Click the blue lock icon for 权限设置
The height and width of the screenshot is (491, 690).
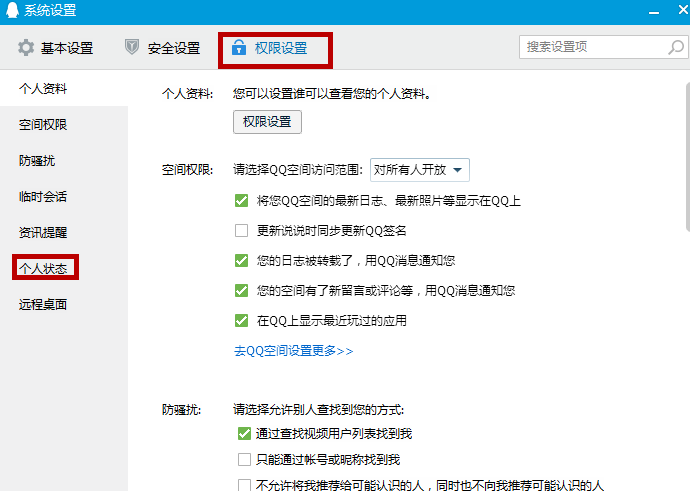(239, 47)
